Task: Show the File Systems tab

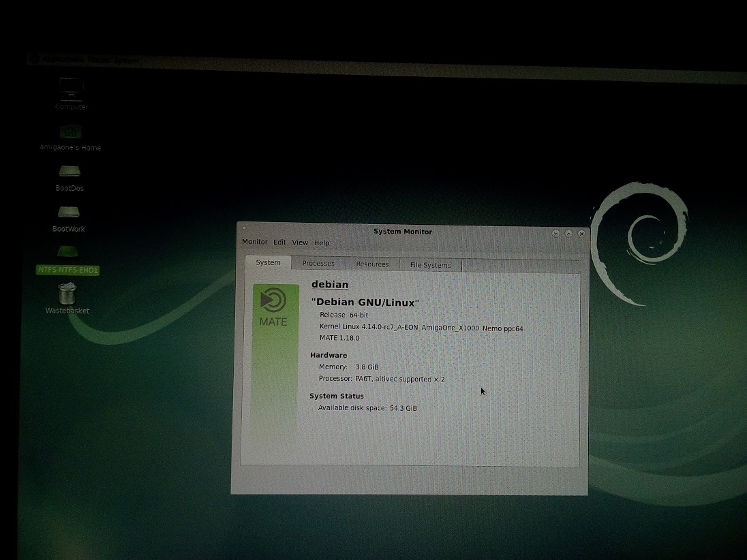Action: pos(430,265)
